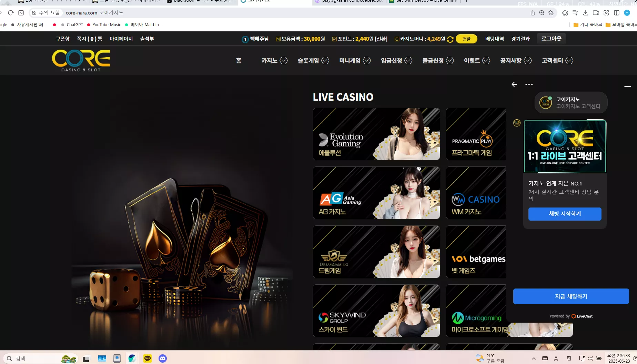Bookmark this page with the star icon
The height and width of the screenshot is (364, 637).
click(x=551, y=13)
